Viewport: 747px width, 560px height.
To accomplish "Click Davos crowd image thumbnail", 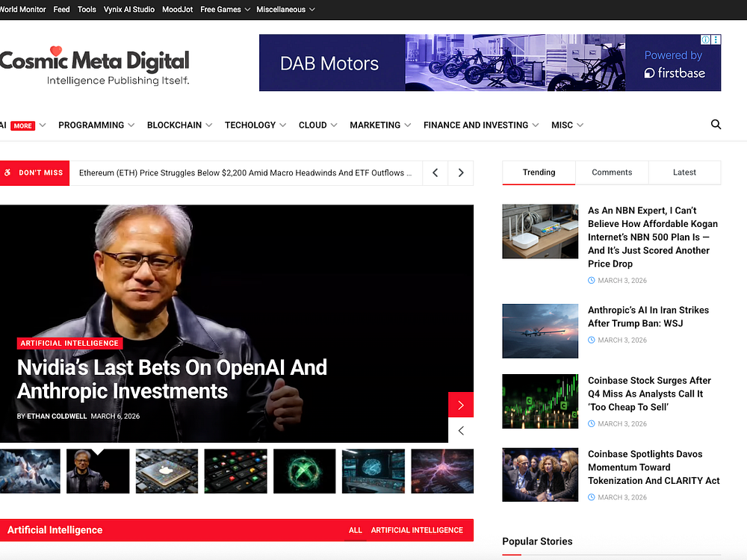I will pos(540,475).
